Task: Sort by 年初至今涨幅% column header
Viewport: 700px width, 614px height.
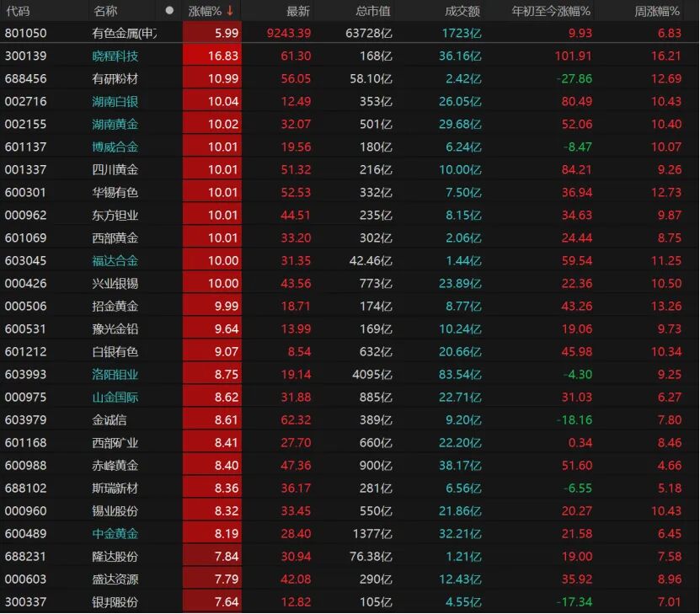Action: pos(551,11)
